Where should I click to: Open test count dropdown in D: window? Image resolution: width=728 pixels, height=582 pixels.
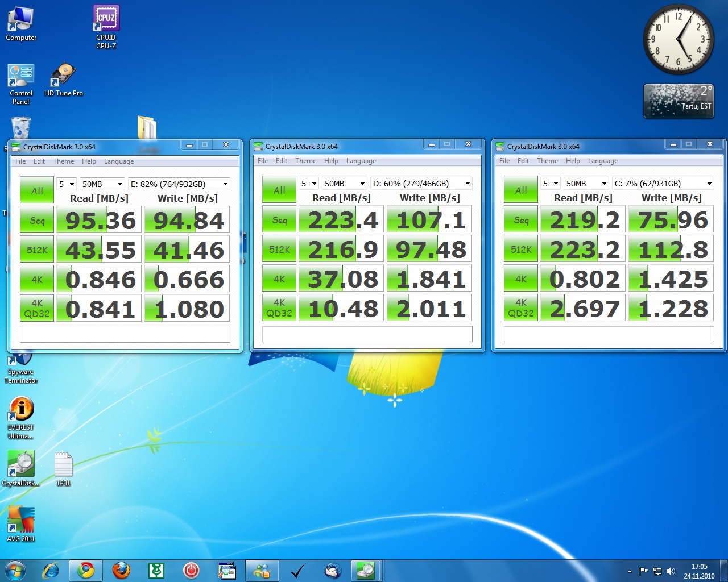[x=309, y=184]
